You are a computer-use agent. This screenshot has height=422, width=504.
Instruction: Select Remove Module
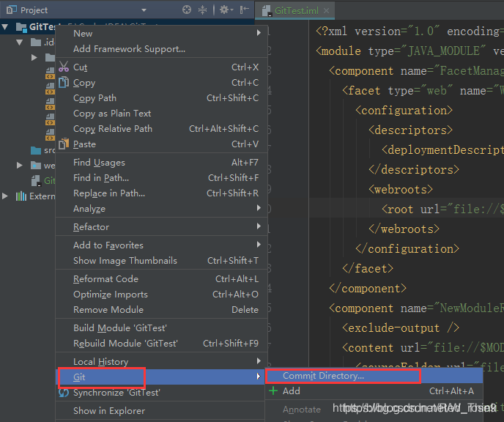click(x=161, y=309)
